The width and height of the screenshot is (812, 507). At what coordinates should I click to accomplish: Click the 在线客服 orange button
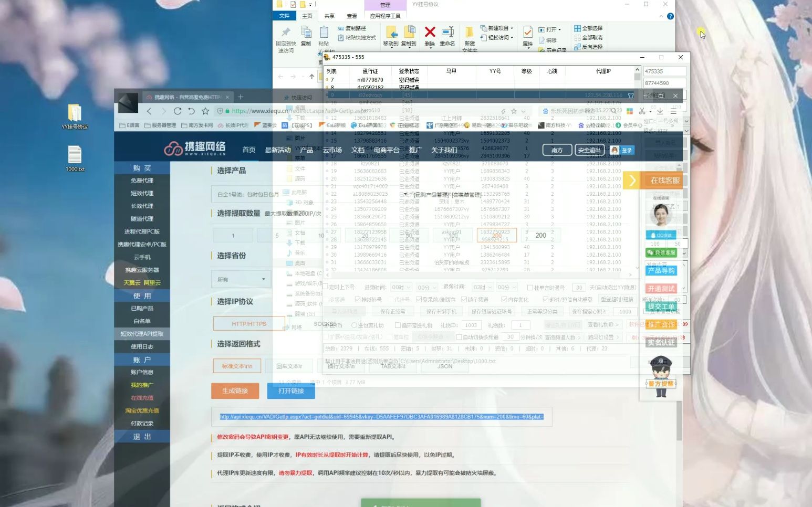click(x=653, y=181)
